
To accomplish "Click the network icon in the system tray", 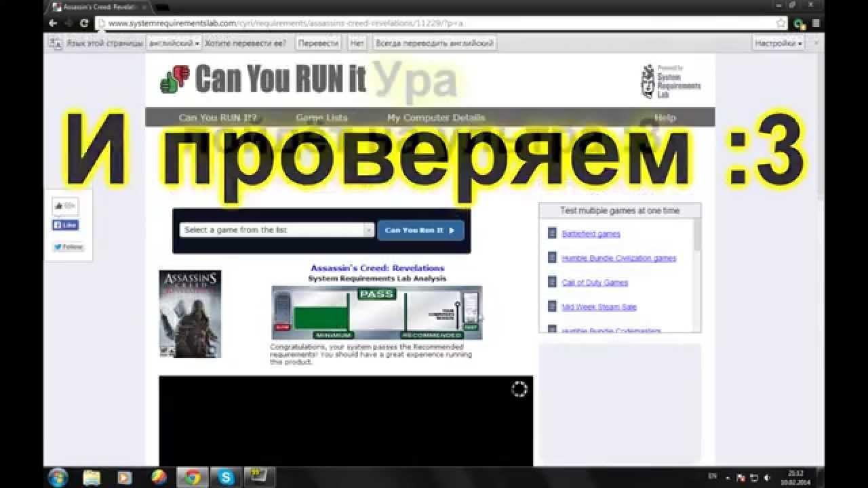I will pyautogui.click(x=753, y=477).
